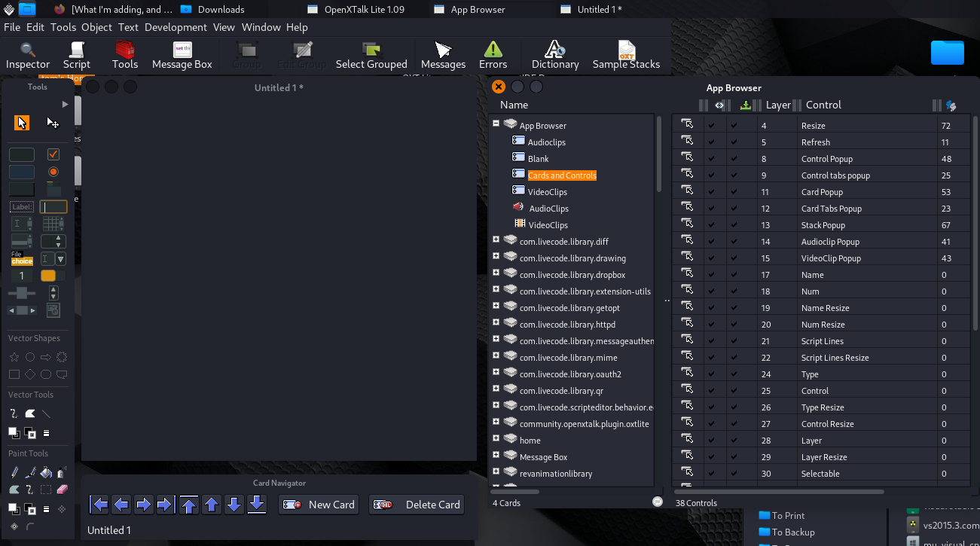This screenshot has height=546, width=980.
Task: Open the File menu
Action: (11, 27)
